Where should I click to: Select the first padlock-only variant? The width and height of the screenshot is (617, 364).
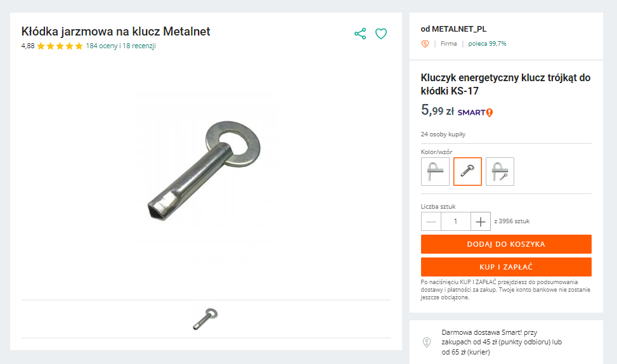[435, 171]
